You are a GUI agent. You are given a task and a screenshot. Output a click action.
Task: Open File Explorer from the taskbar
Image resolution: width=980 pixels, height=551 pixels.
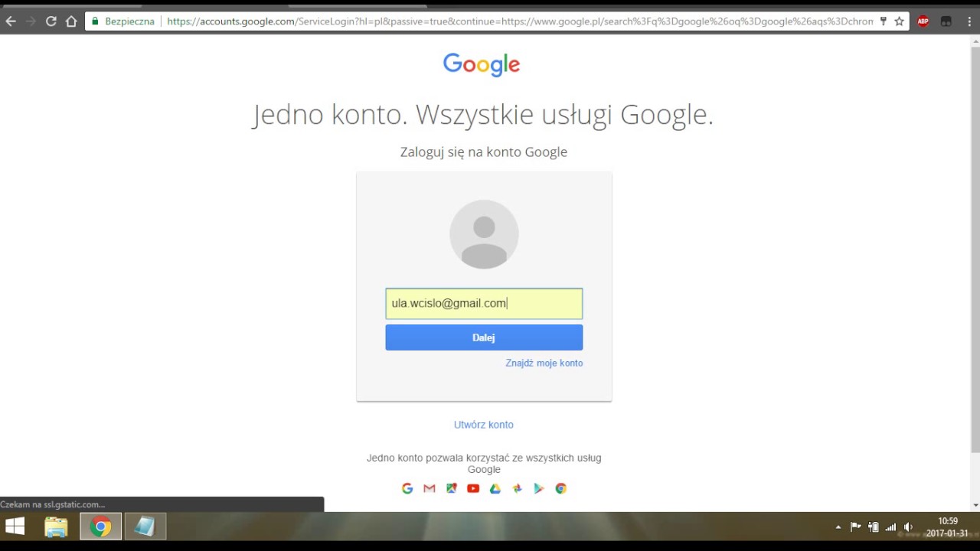coord(56,527)
